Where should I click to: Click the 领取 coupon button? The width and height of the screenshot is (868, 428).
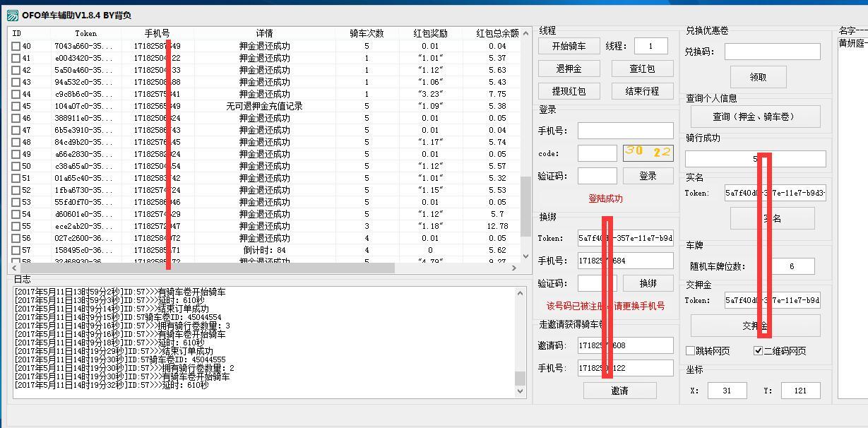(x=758, y=77)
